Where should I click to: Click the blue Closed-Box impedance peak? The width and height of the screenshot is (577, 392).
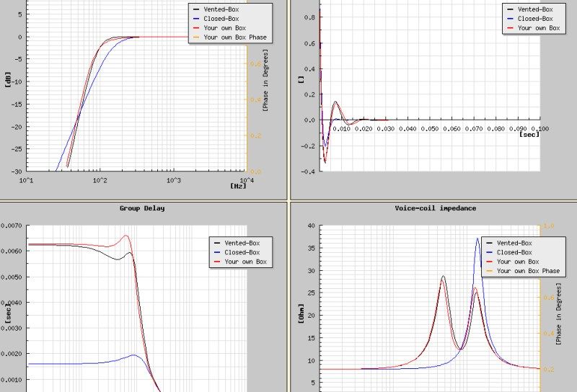tap(477, 239)
